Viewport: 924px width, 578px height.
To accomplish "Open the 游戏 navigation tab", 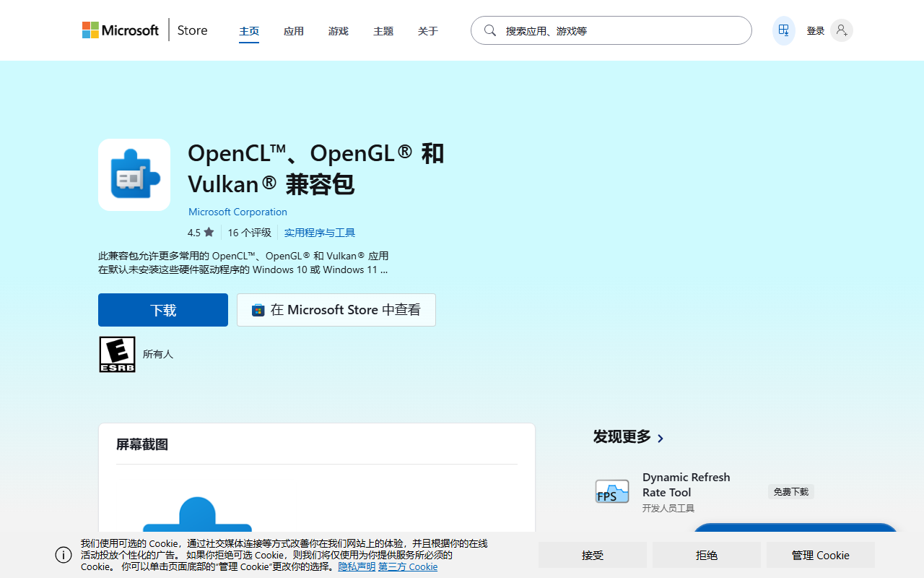I will coord(339,31).
